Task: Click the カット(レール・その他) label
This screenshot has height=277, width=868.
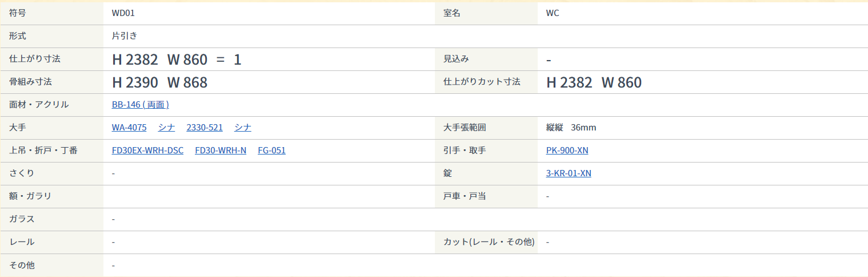Action: tap(489, 242)
